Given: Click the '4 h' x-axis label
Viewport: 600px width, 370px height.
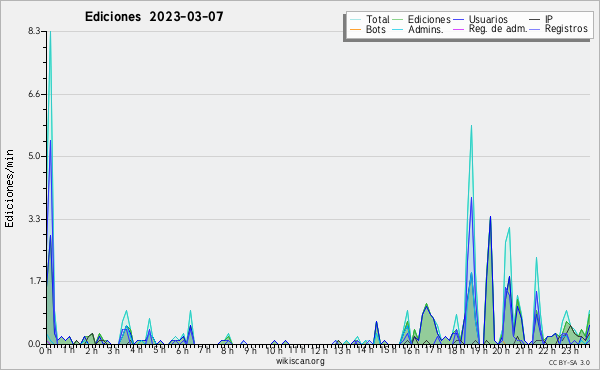Looking at the screenshot, I should [136, 350].
